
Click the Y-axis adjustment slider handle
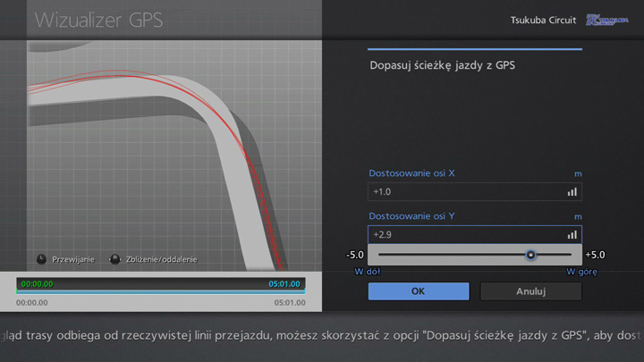(x=530, y=255)
